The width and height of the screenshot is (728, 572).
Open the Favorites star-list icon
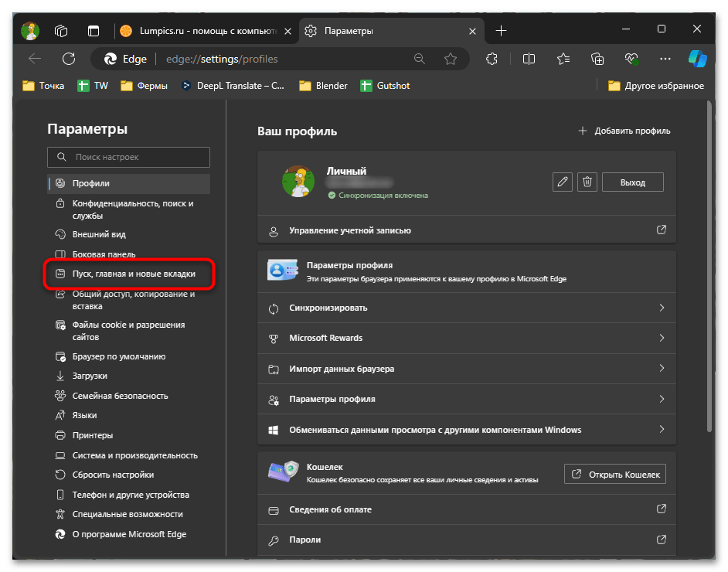(x=563, y=59)
